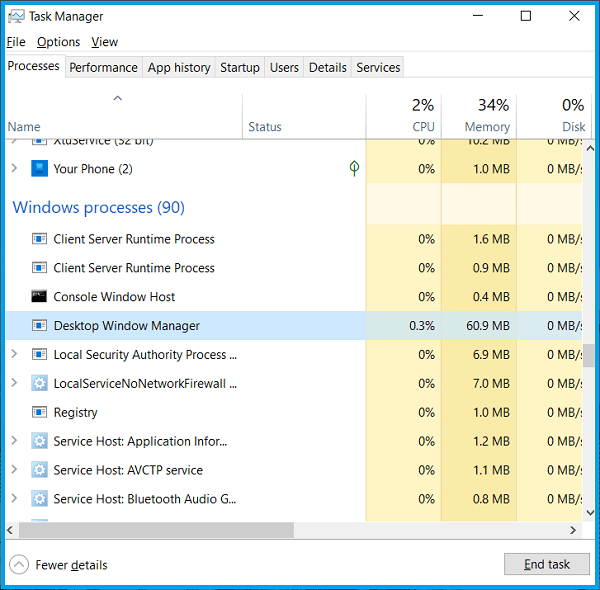Switch to the Details tab

coord(328,67)
